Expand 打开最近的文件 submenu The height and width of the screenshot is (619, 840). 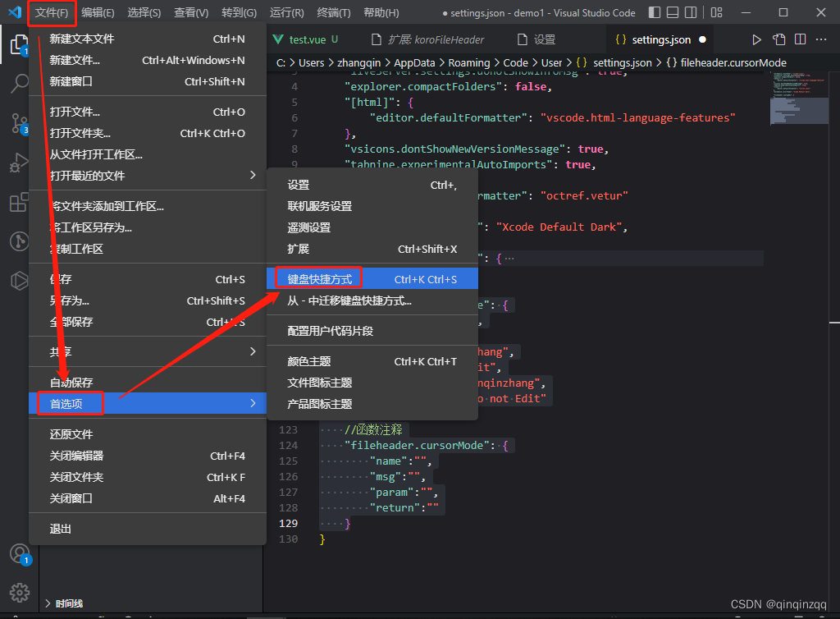[x=148, y=176]
